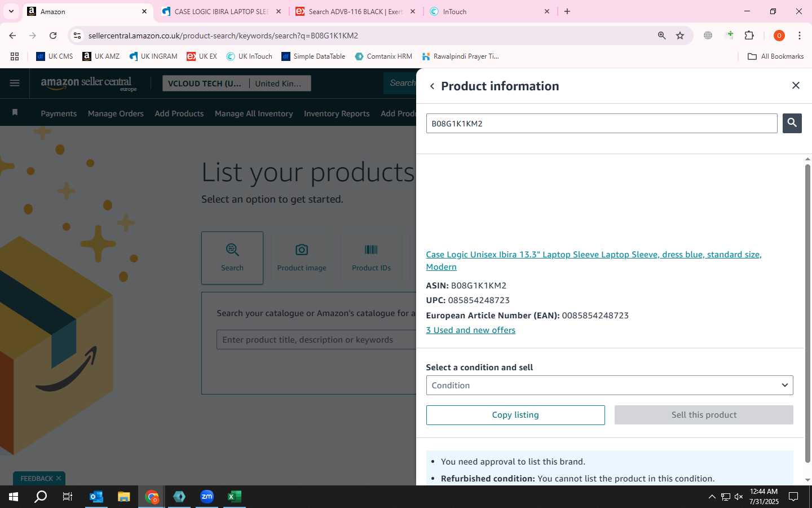Open the Chrome three-dot menu

point(800,36)
